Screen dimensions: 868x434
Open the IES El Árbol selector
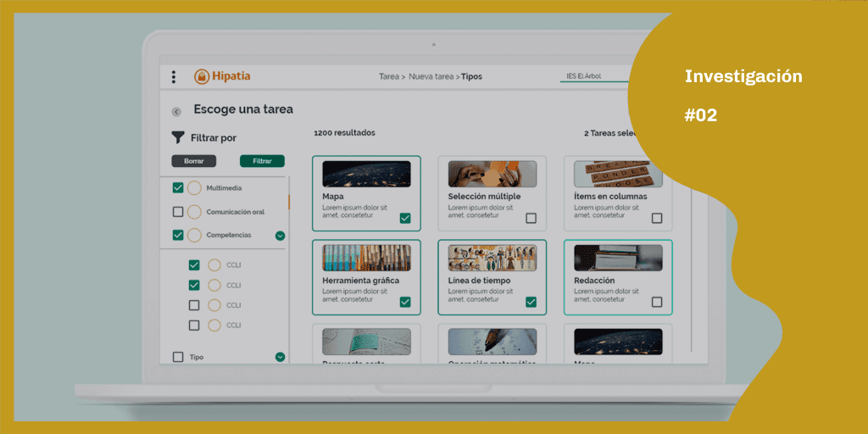[593, 76]
